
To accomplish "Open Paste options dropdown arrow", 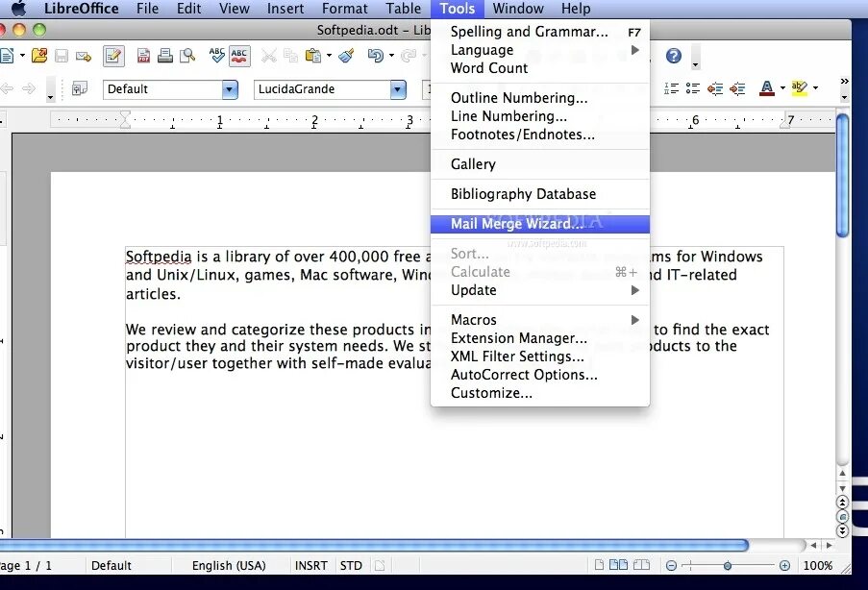I will click(x=329, y=56).
